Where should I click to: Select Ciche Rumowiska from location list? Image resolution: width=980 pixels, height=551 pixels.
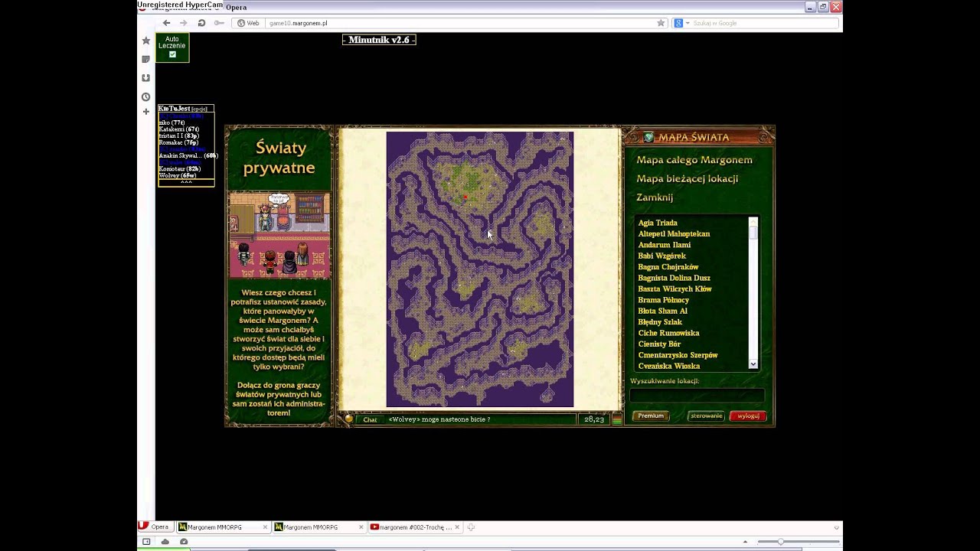[x=669, y=333]
